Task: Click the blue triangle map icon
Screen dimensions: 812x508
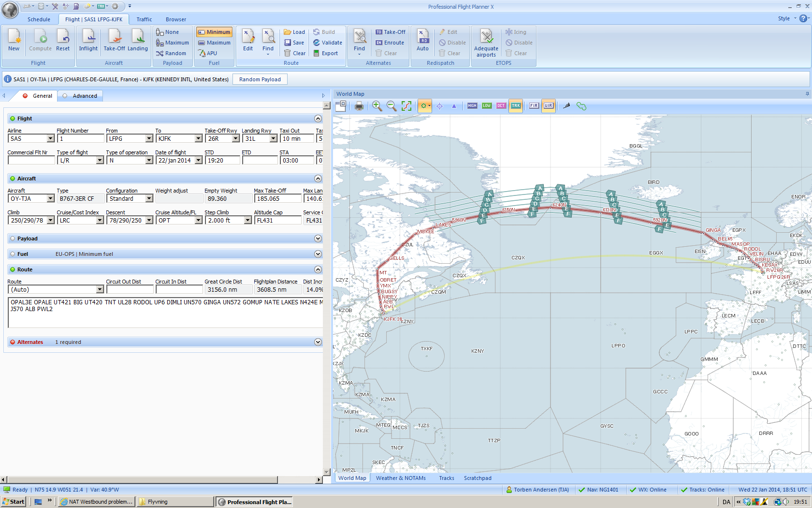Action: coord(454,106)
